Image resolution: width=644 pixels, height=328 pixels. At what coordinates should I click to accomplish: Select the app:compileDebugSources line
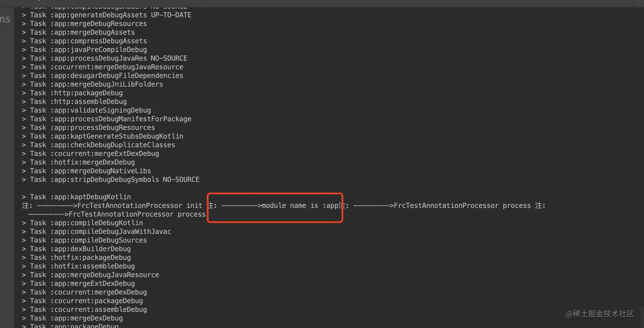point(84,240)
